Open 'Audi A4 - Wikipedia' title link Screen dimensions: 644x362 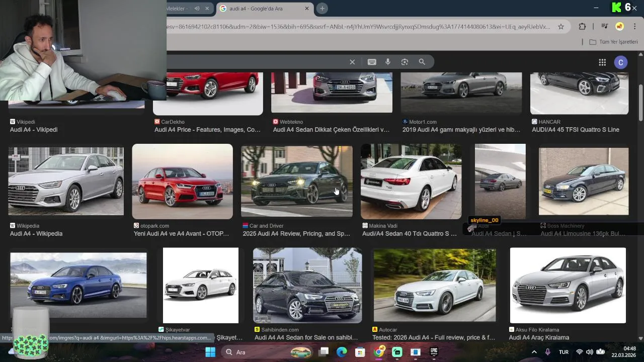(36, 234)
